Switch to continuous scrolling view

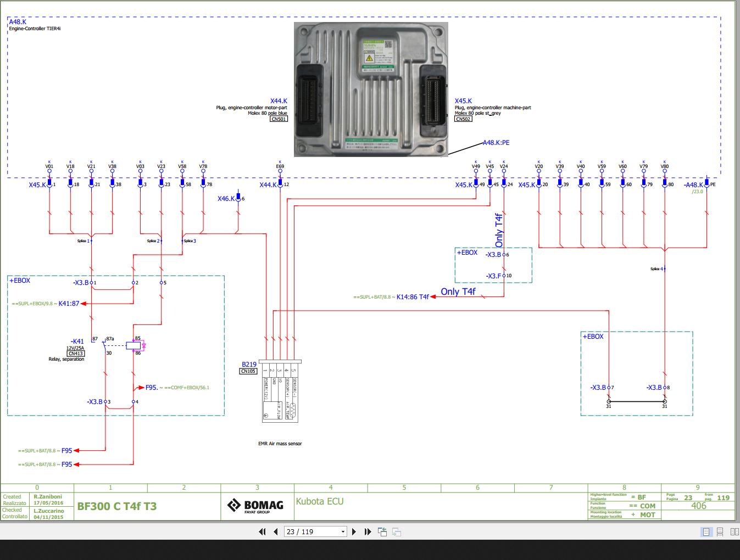point(720,531)
